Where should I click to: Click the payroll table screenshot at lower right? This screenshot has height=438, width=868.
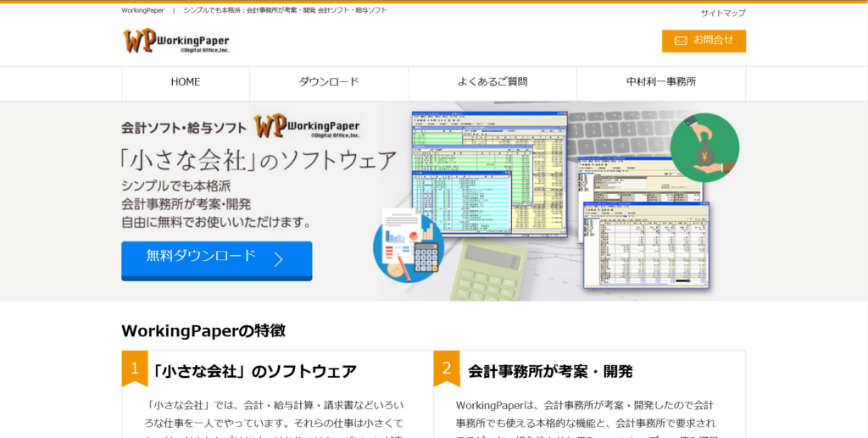tap(646, 245)
